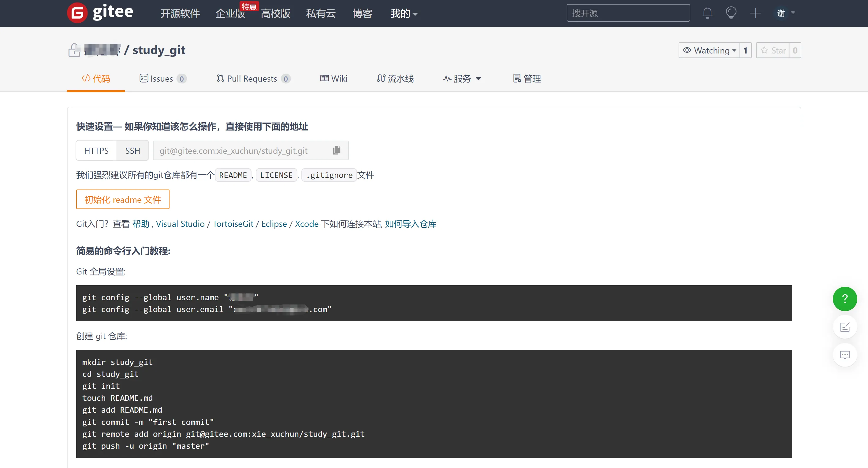868x468 pixels.
Task: Open the Pull Requests tab
Action: pyautogui.click(x=253, y=79)
